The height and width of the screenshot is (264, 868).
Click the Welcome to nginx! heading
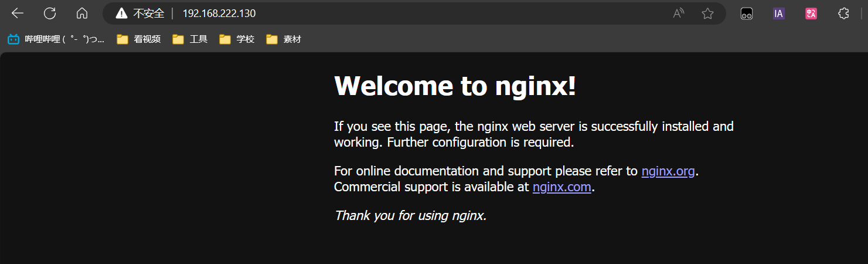[455, 86]
